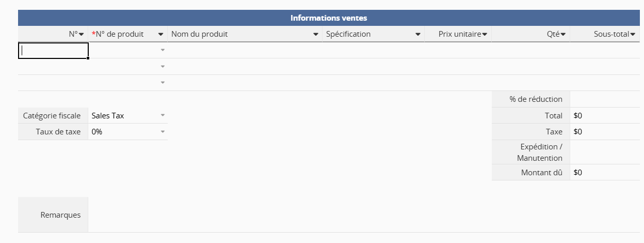
Task: Open the Sous-total column filter arrow
Action: 633,35
